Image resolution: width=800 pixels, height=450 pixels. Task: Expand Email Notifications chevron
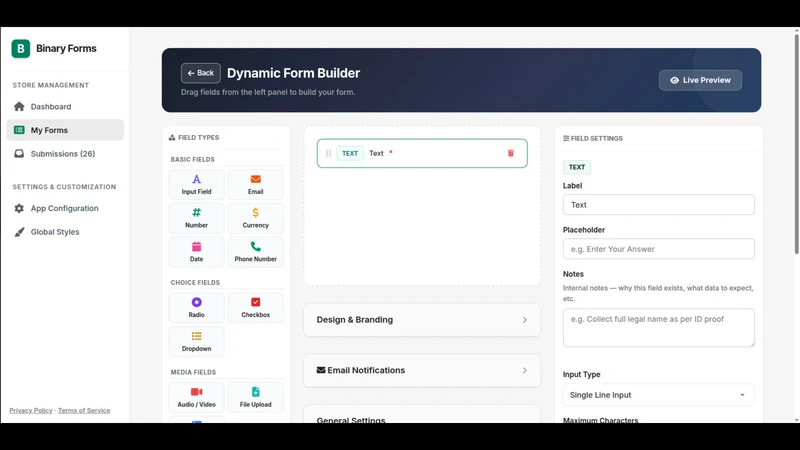coord(524,370)
